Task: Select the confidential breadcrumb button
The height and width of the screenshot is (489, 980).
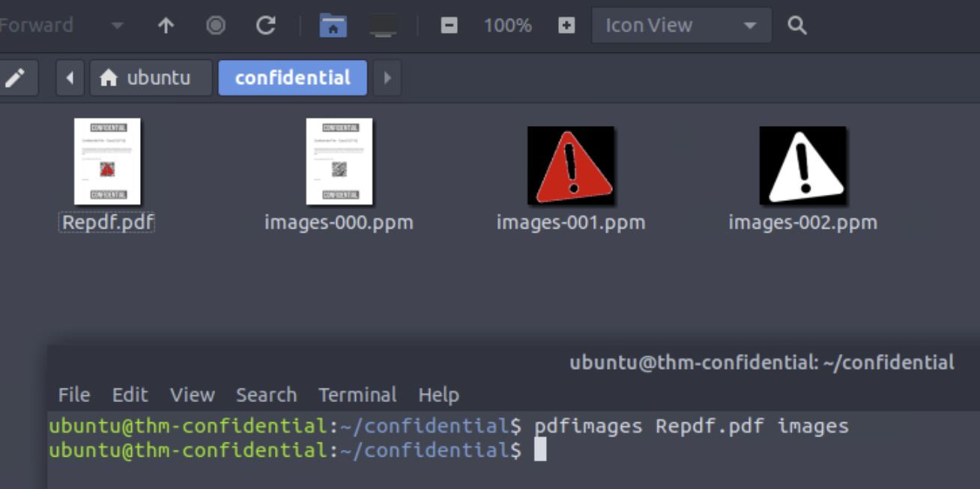Action: (x=293, y=78)
